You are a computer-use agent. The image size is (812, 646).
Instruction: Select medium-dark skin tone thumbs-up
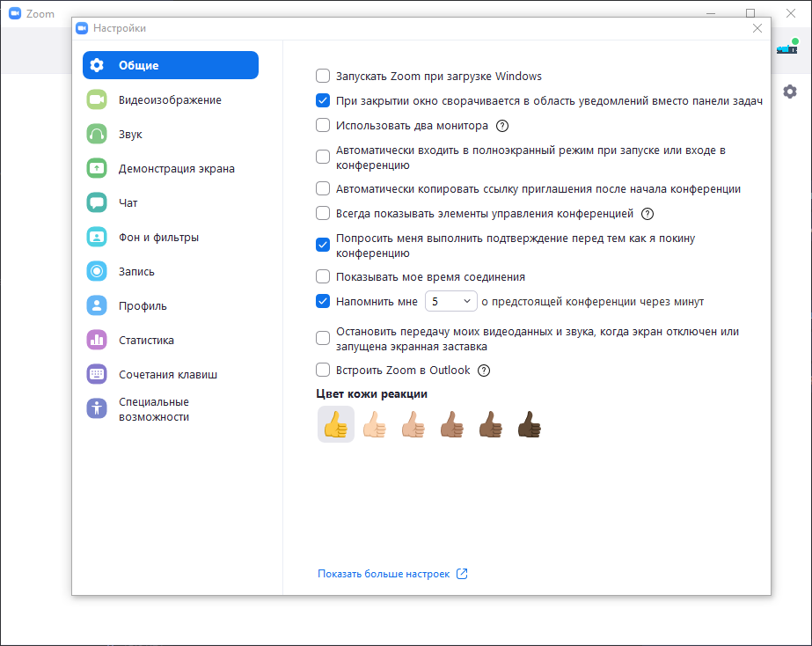[x=490, y=424]
